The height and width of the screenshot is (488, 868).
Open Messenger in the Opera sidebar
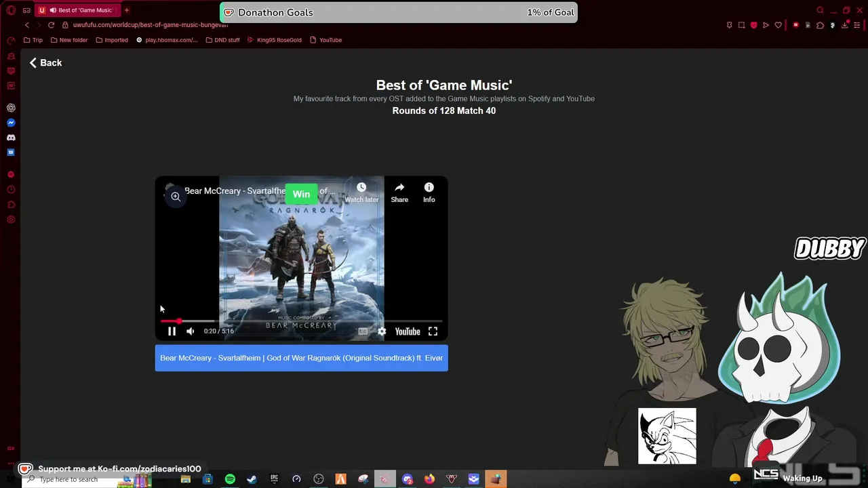pyautogui.click(x=11, y=123)
